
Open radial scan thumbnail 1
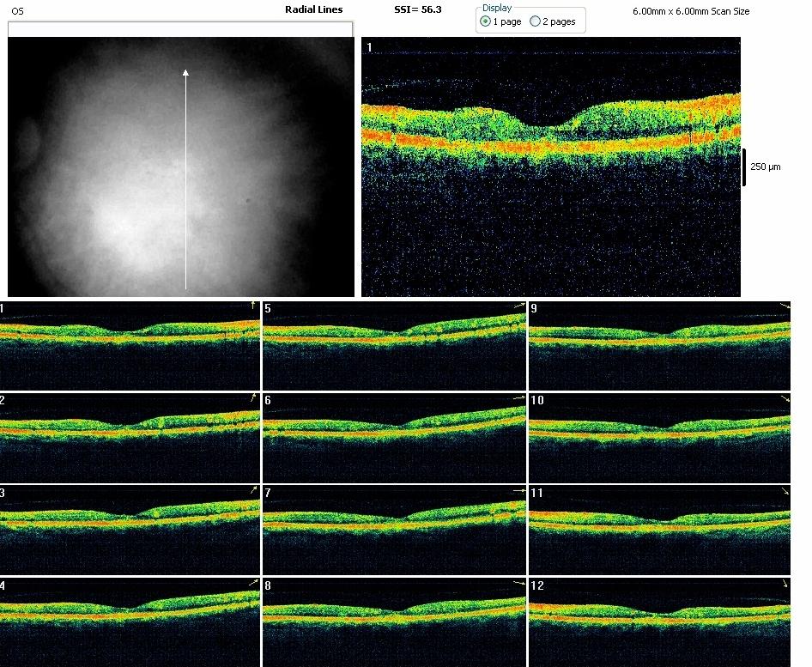[x=129, y=345]
